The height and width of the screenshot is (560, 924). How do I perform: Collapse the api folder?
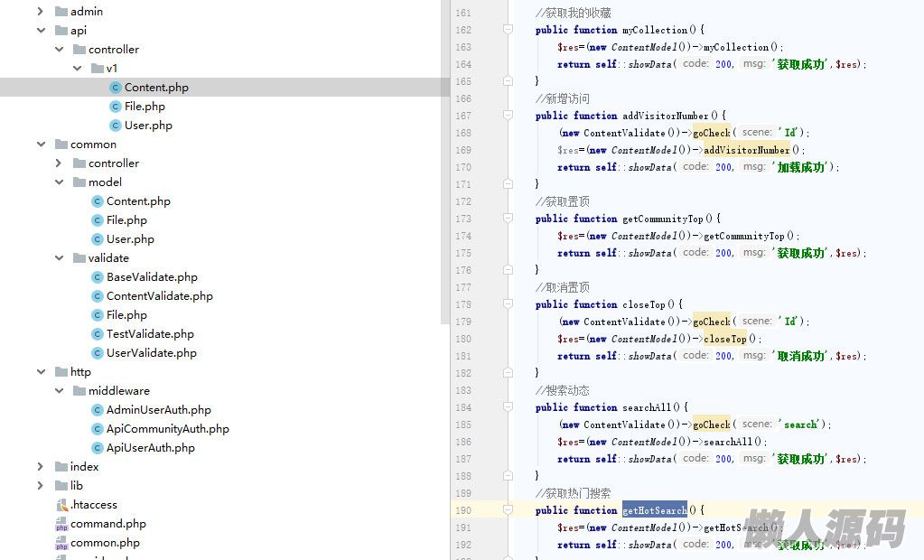click(41, 31)
